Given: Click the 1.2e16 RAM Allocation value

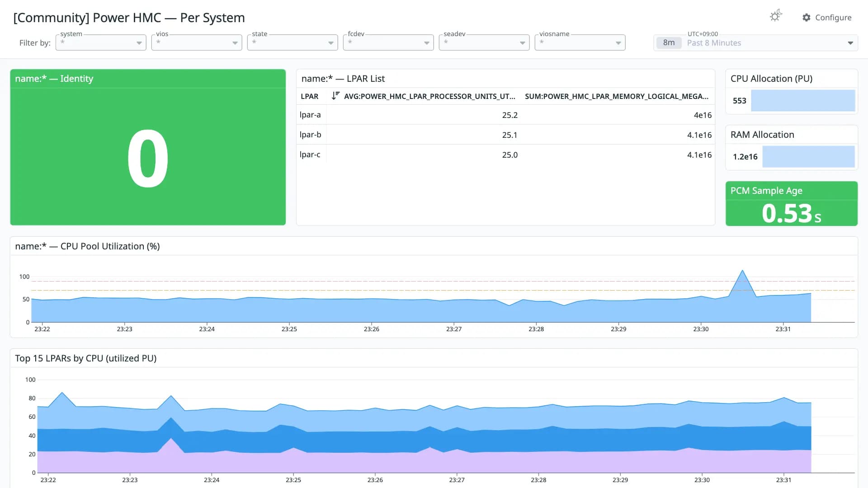Looking at the screenshot, I should (745, 157).
